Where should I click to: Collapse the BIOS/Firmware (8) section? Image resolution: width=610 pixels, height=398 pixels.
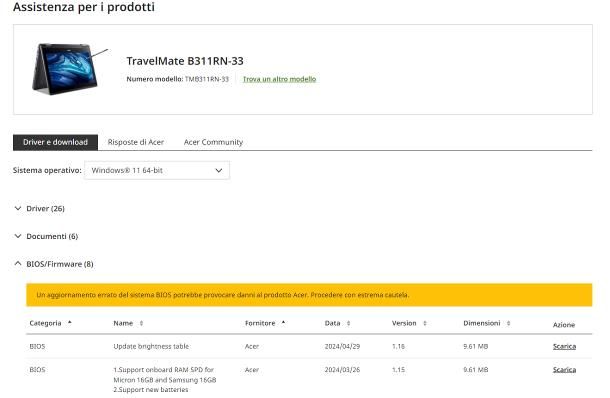(x=54, y=264)
